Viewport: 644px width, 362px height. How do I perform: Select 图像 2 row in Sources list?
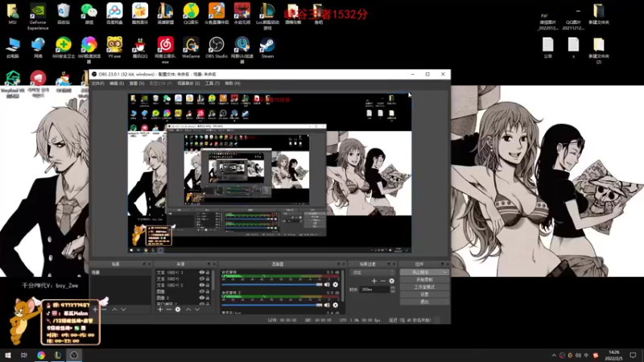(x=183, y=298)
